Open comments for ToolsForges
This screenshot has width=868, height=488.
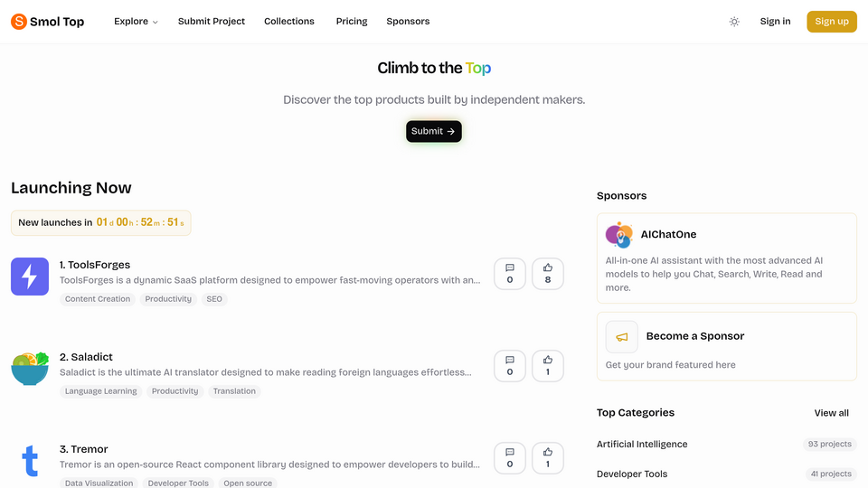(x=509, y=274)
